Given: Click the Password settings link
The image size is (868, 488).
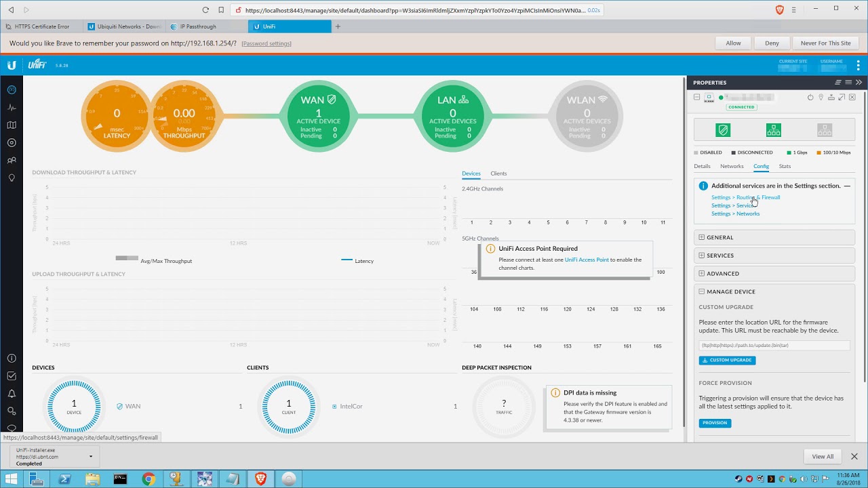Looking at the screenshot, I should [267, 43].
